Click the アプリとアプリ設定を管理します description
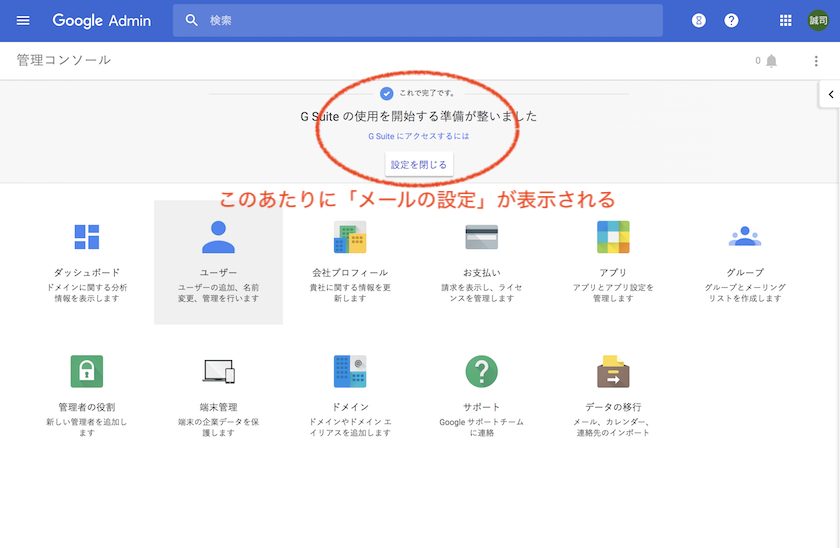The width and height of the screenshot is (840, 548). coord(613,292)
